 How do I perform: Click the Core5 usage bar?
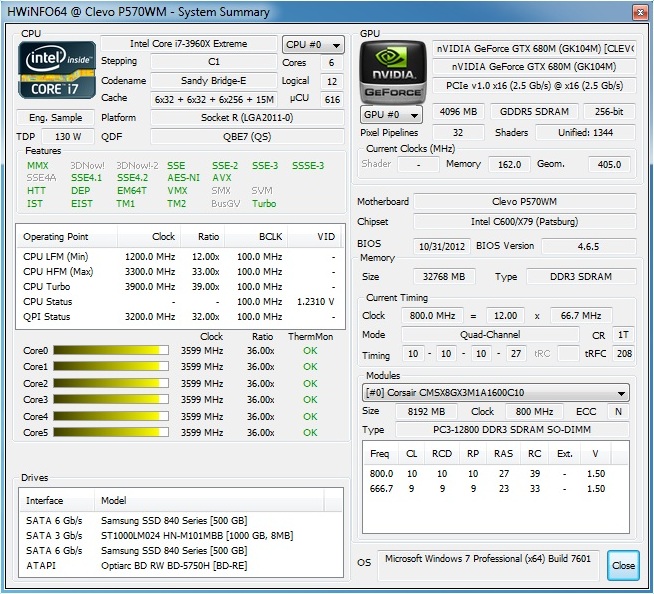111,433
